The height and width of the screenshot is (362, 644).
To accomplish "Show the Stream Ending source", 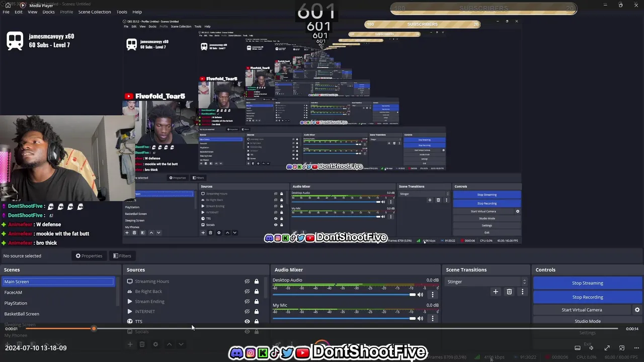I will tap(247, 301).
